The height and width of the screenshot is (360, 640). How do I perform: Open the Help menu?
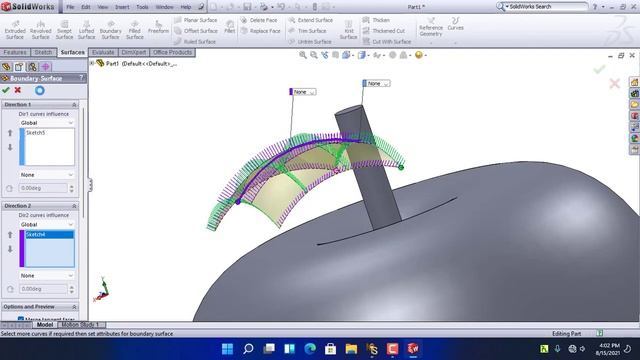186,7
